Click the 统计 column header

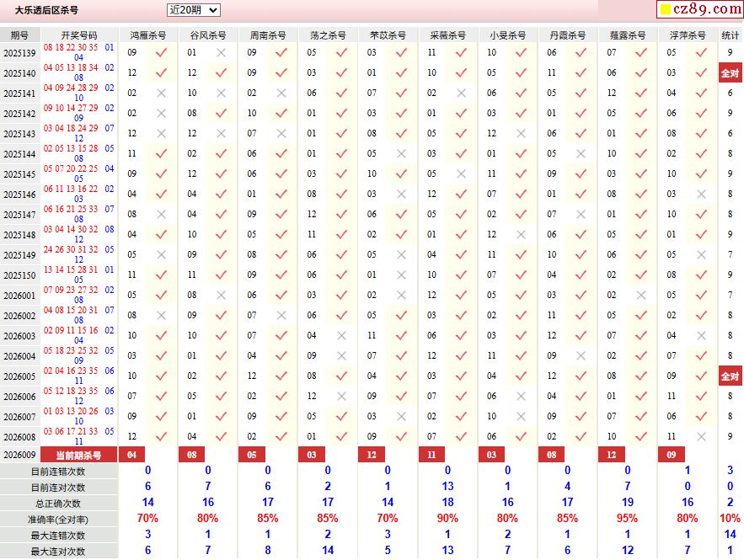pyautogui.click(x=731, y=35)
